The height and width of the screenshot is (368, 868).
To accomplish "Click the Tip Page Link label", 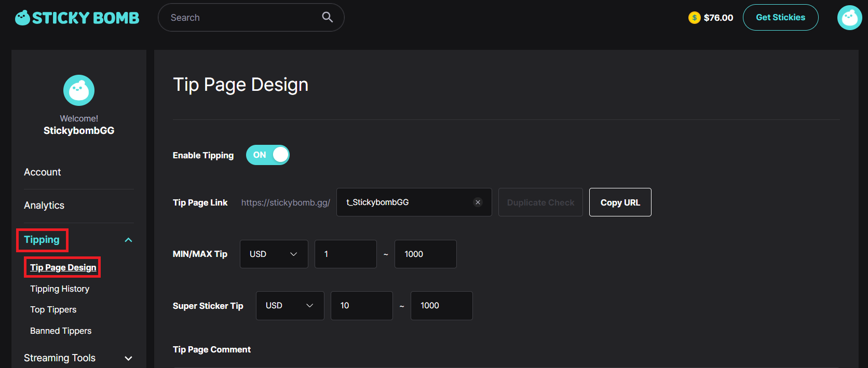I will pos(200,202).
